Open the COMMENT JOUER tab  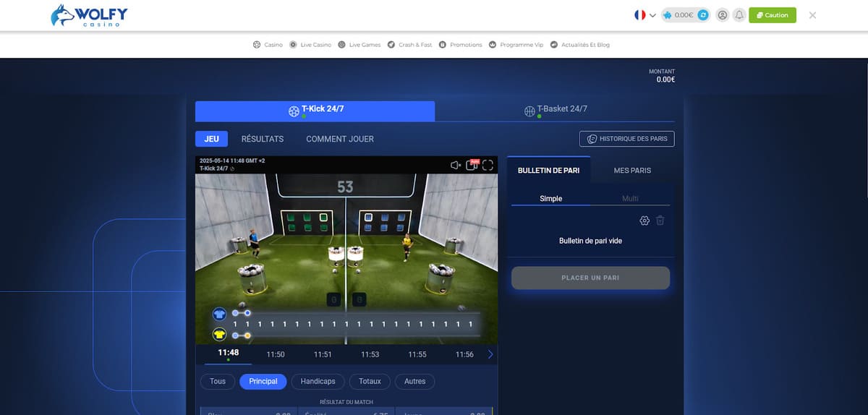coord(340,139)
